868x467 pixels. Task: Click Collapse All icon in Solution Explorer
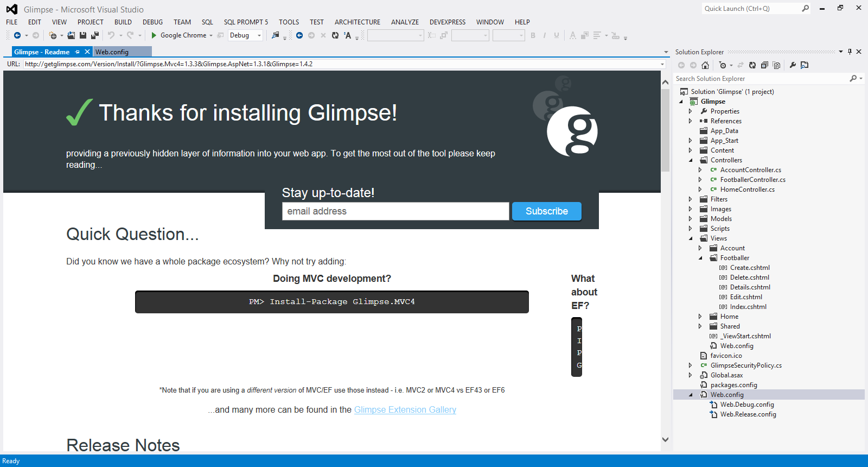(764, 65)
